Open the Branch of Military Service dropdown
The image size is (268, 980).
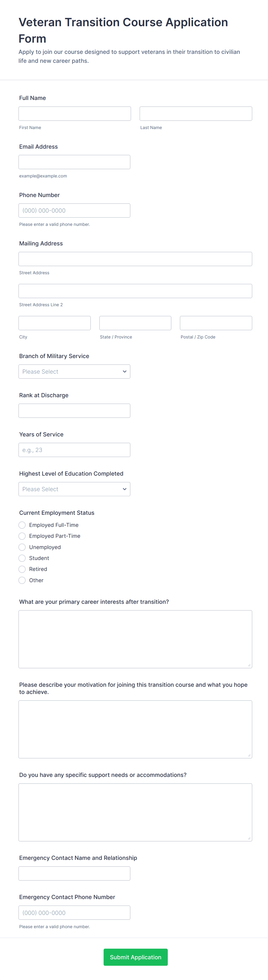click(x=74, y=372)
